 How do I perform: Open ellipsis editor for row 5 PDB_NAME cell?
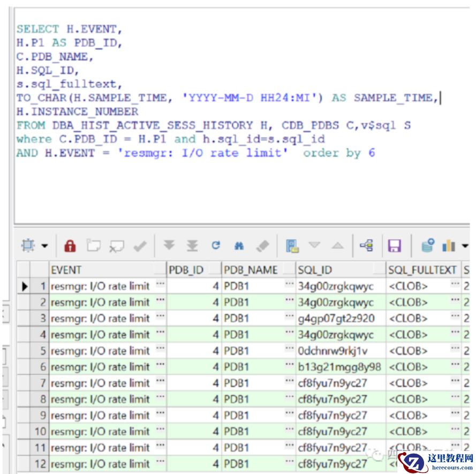tap(290, 349)
